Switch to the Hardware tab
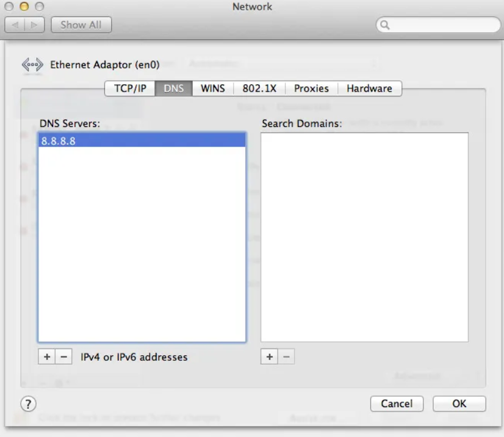Viewport: 504px width, 437px height. (x=369, y=88)
